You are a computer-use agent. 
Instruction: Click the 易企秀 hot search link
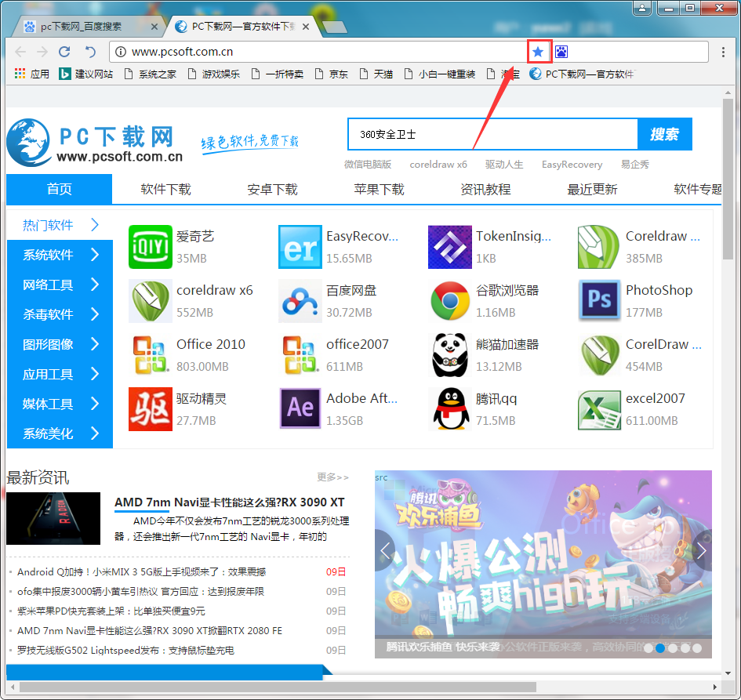coord(634,165)
